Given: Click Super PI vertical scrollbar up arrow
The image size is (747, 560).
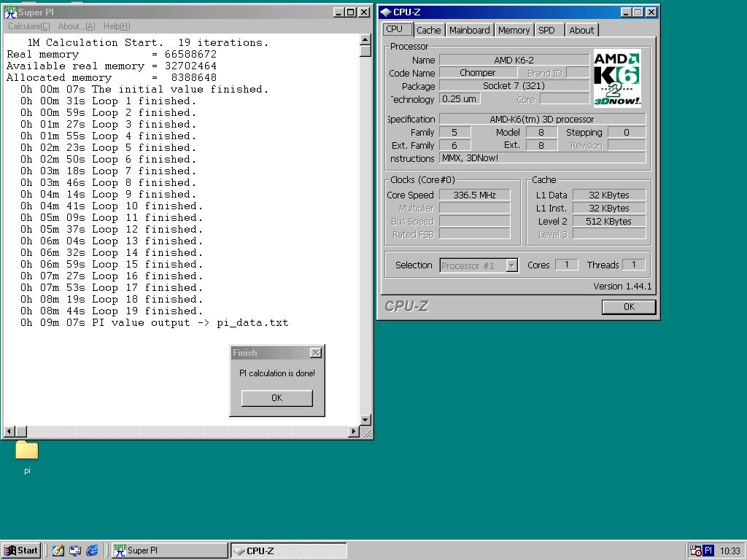Looking at the screenshot, I should 365,39.
